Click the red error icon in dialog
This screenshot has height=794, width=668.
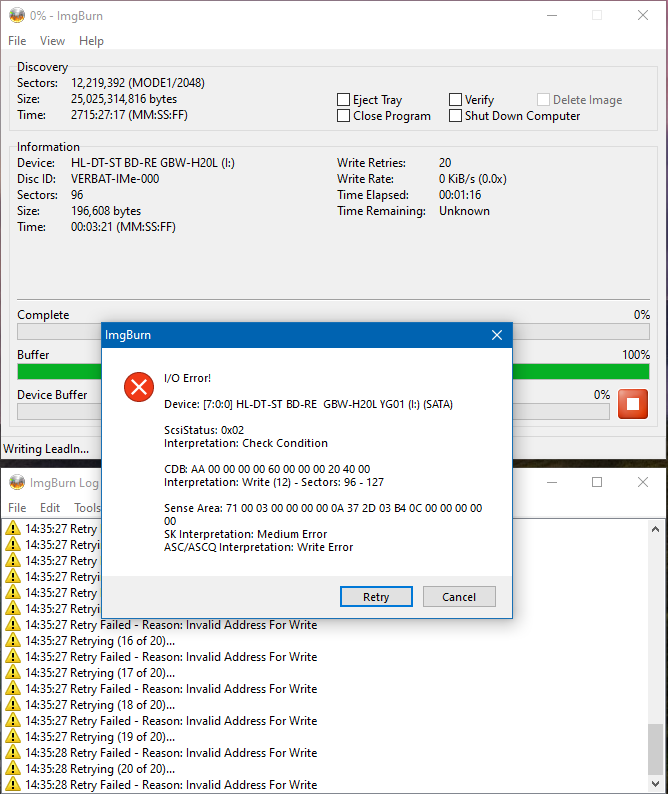tap(139, 387)
